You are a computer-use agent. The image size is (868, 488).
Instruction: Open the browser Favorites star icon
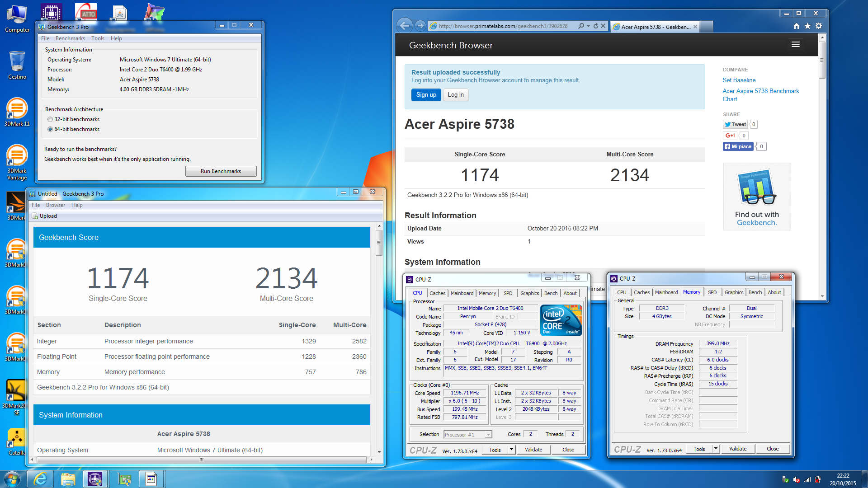click(807, 26)
